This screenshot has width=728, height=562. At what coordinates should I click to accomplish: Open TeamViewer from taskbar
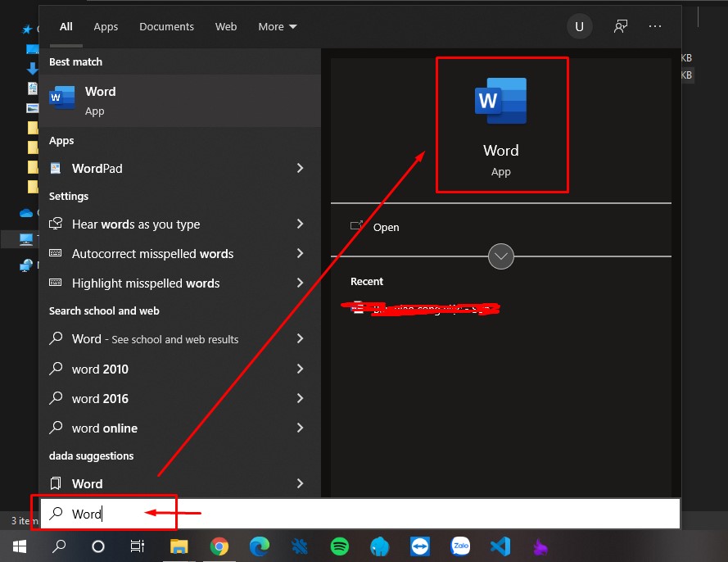(x=420, y=546)
